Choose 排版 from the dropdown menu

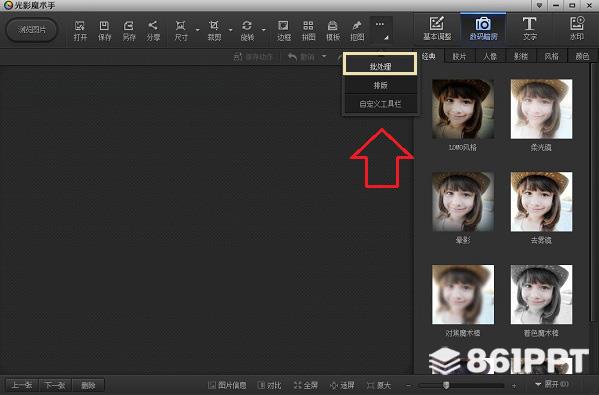point(380,85)
